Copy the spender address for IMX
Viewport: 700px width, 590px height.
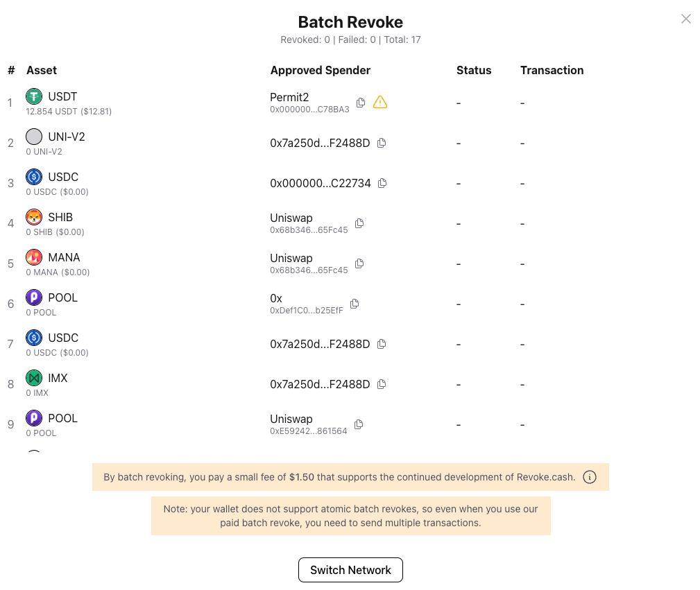pyautogui.click(x=381, y=384)
